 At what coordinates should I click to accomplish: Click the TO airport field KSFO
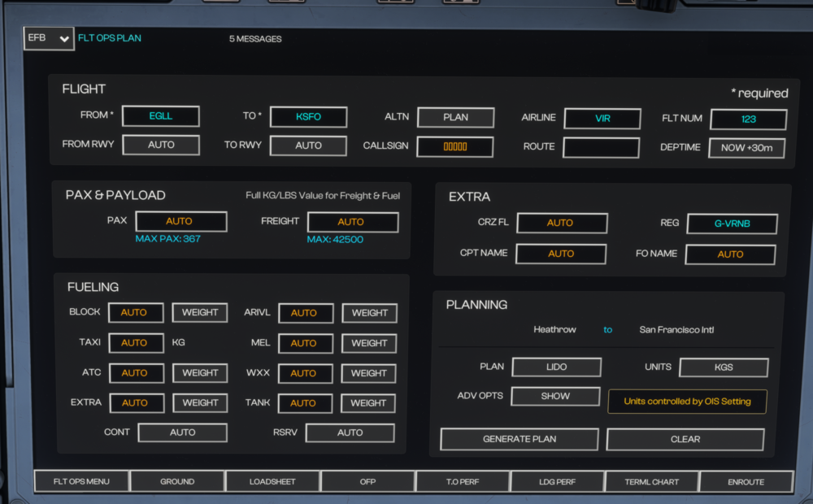click(x=308, y=117)
